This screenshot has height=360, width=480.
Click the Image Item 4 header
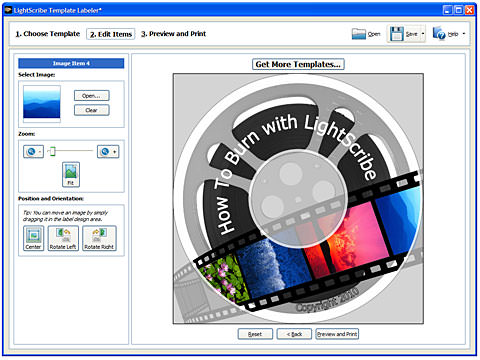tap(71, 63)
